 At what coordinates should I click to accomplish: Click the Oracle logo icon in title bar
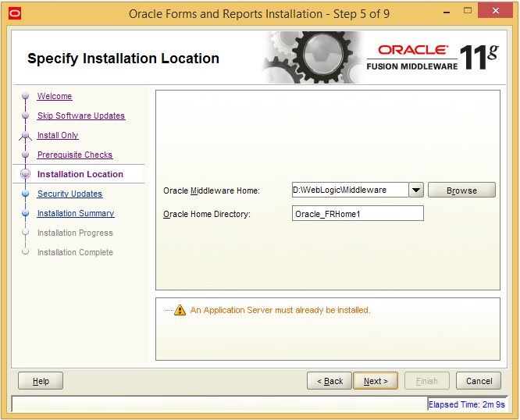pyautogui.click(x=15, y=14)
